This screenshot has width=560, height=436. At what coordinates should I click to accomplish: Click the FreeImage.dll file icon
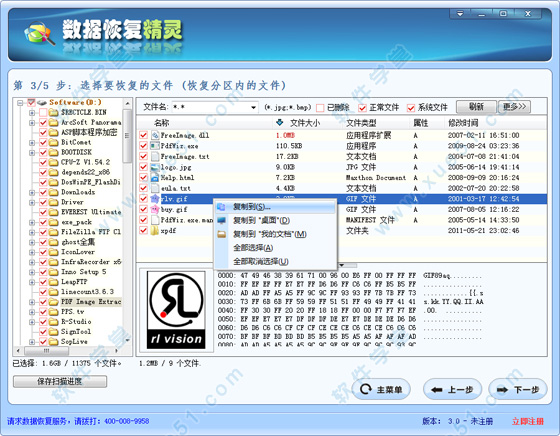[155, 135]
